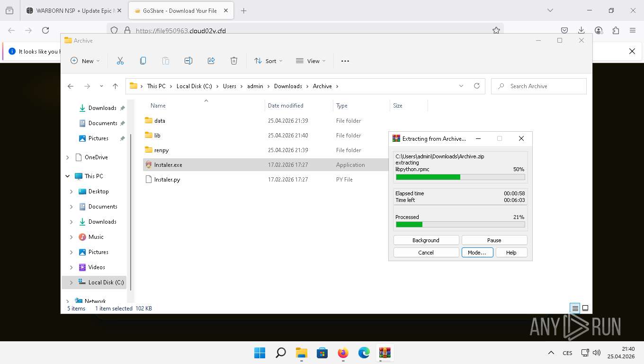Open Firefox extensions puzzle icon

point(616,30)
